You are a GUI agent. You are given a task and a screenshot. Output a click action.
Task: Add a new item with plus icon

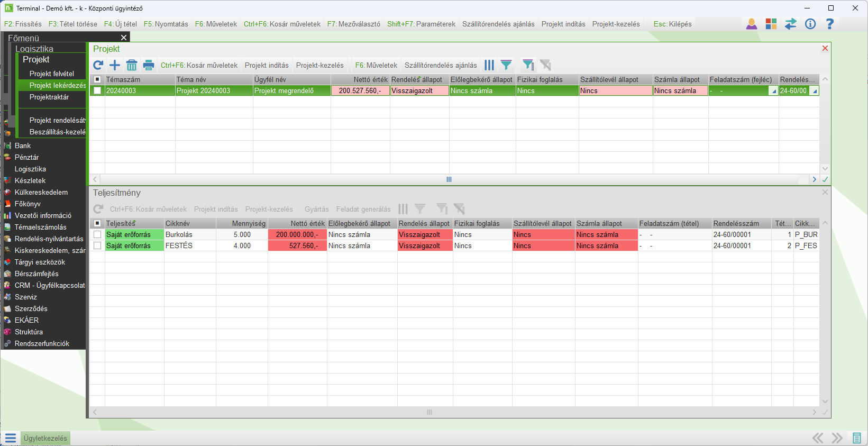pos(115,65)
